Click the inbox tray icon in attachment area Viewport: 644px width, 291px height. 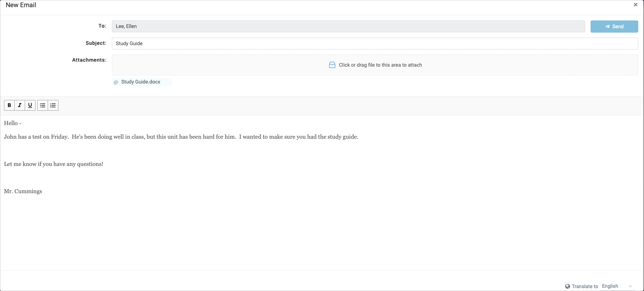coord(332,65)
